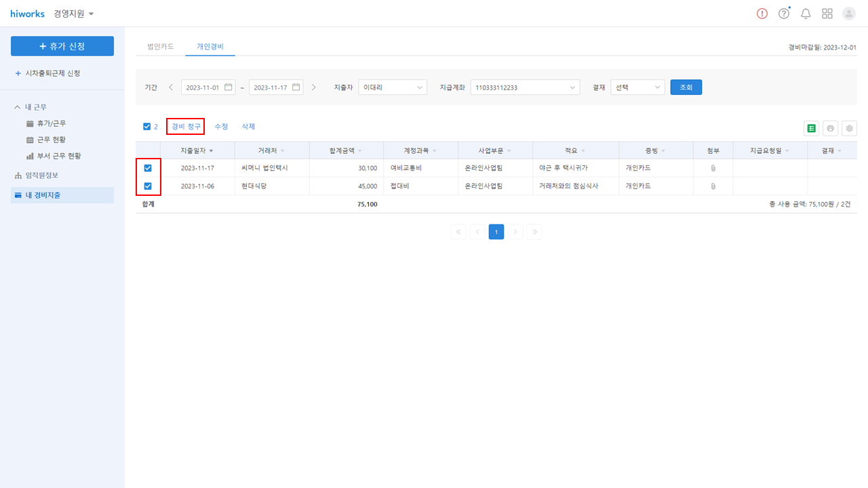
Task: Click 경비 청구 to claim expenses
Action: click(186, 127)
